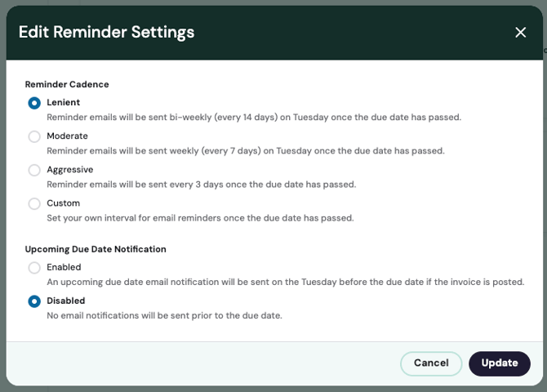547x392 pixels.
Task: Turn on the Enabled due date notification radio
Action: pyautogui.click(x=34, y=268)
